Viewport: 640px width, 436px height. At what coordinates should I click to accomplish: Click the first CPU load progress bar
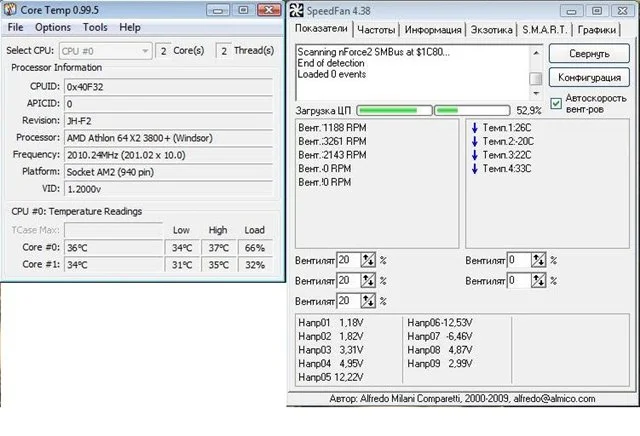click(x=394, y=110)
